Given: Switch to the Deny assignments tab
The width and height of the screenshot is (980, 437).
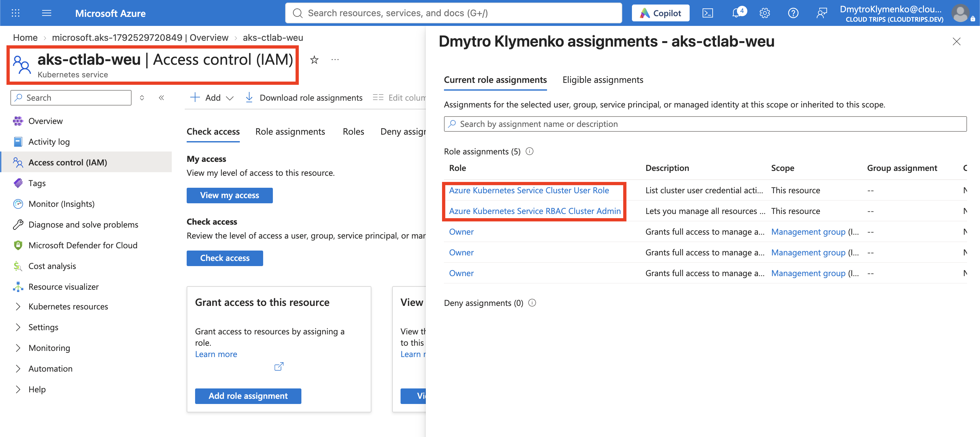Looking at the screenshot, I should (403, 131).
